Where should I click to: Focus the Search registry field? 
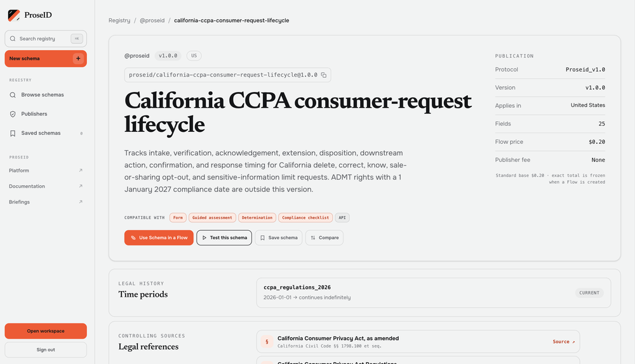point(46,39)
